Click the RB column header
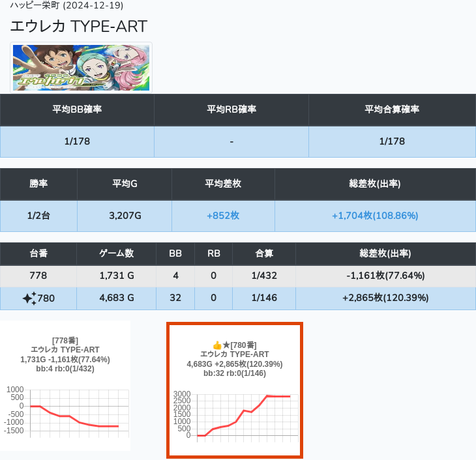The height and width of the screenshot is (460, 476). tap(213, 253)
